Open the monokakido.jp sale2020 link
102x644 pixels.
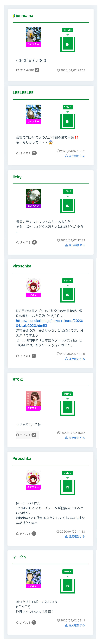[x=50, y=323]
